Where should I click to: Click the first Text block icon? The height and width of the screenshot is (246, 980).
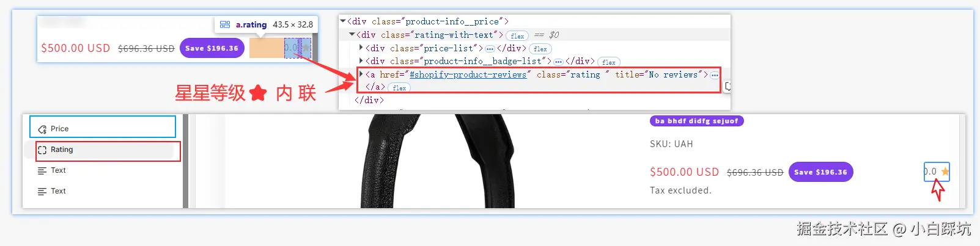click(x=42, y=171)
